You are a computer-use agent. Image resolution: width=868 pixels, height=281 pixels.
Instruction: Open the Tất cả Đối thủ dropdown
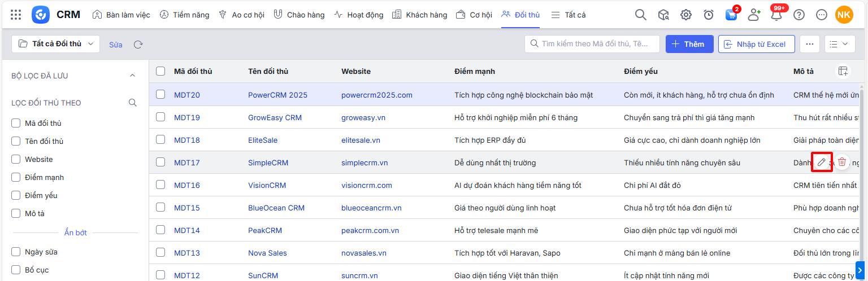point(55,44)
